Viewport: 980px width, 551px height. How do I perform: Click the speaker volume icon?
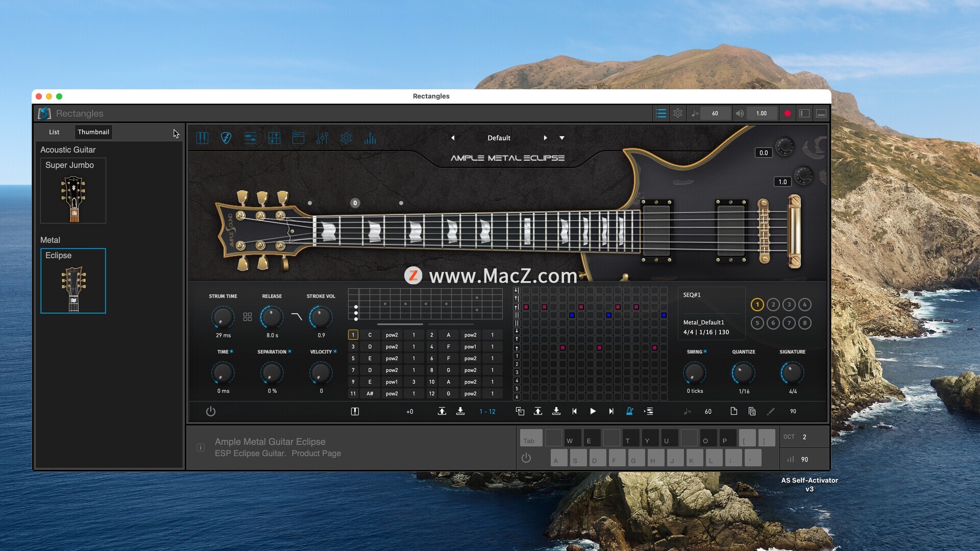coord(740,113)
